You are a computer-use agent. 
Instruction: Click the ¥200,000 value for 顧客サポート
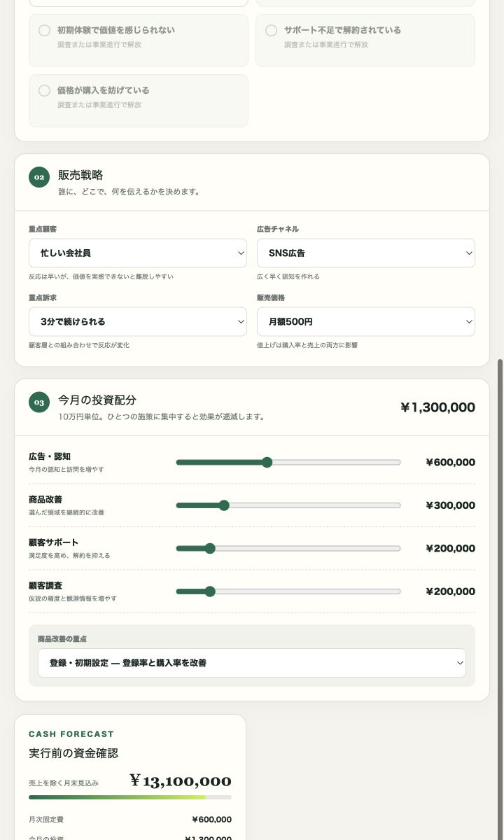pyautogui.click(x=450, y=548)
